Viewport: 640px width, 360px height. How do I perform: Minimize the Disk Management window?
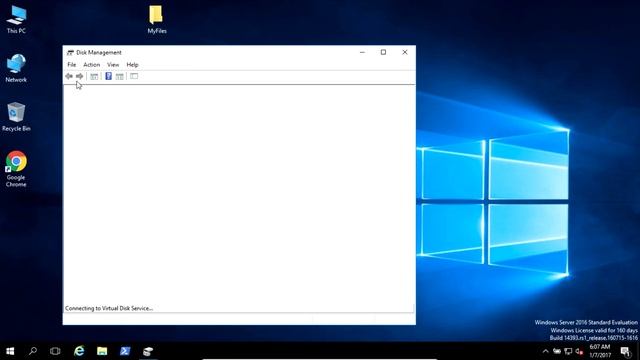[x=362, y=52]
